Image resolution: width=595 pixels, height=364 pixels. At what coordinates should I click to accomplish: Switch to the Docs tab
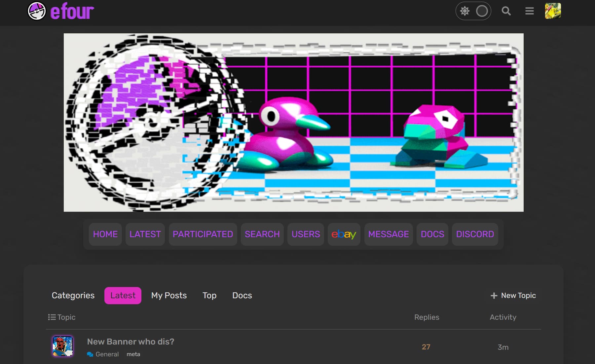click(x=242, y=295)
